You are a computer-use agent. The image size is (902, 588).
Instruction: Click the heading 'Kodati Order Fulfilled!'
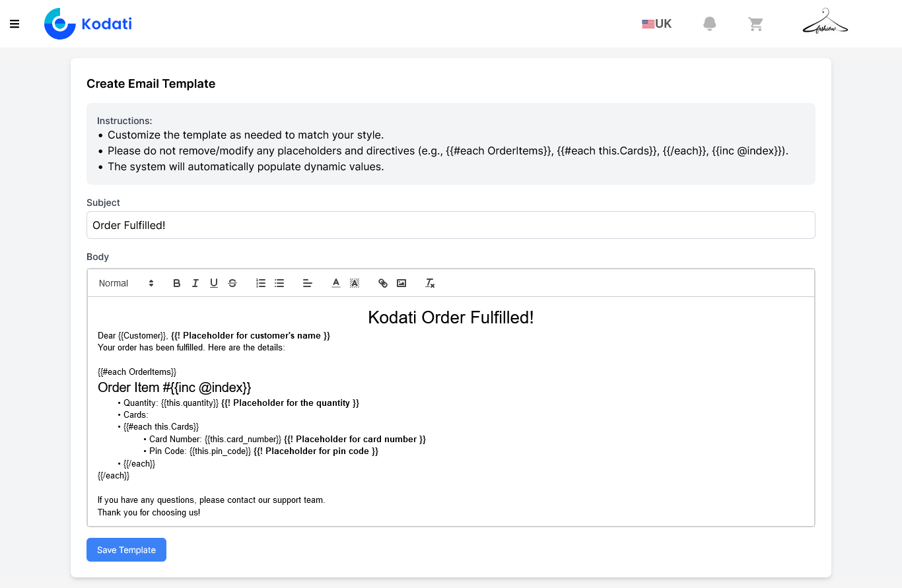coord(451,317)
